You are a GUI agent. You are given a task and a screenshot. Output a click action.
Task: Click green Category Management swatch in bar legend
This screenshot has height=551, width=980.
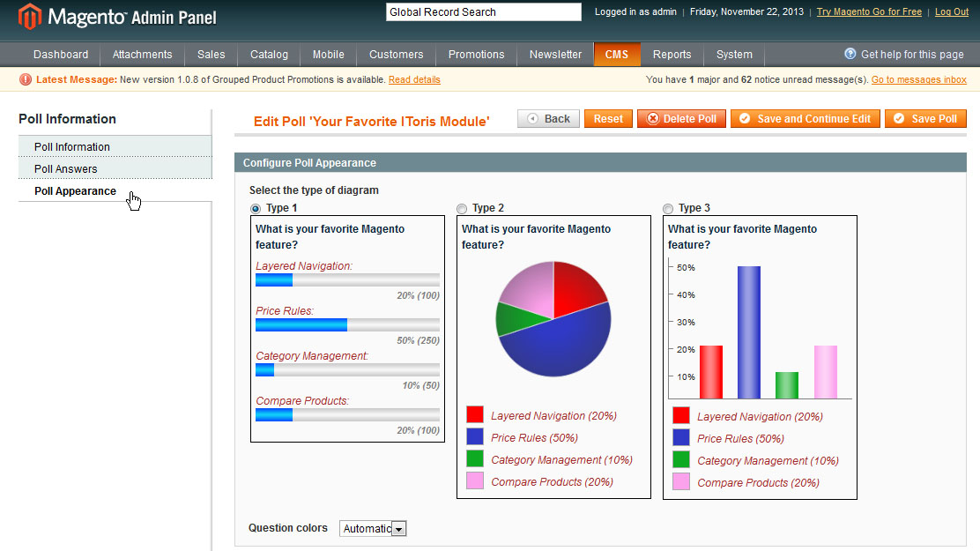pyautogui.click(x=681, y=459)
